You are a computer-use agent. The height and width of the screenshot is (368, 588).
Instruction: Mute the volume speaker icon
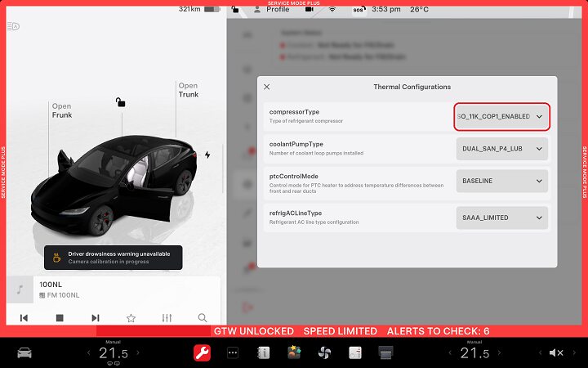[x=556, y=352]
